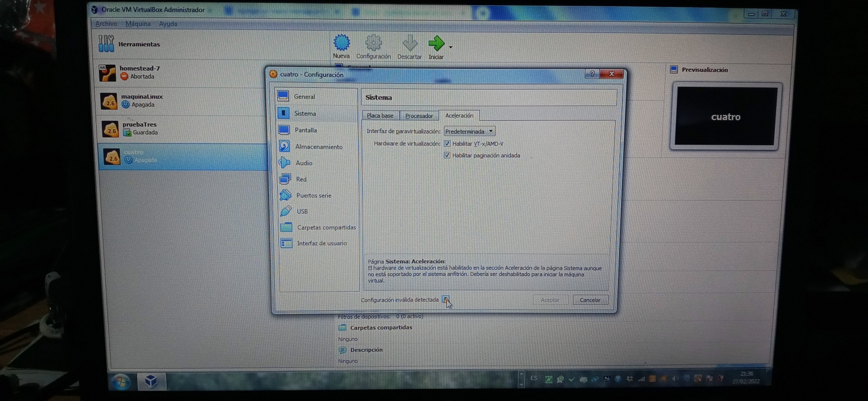Uncheck Habilitar paginación anidada
Screen dimensions: 868x401
tap(447, 155)
